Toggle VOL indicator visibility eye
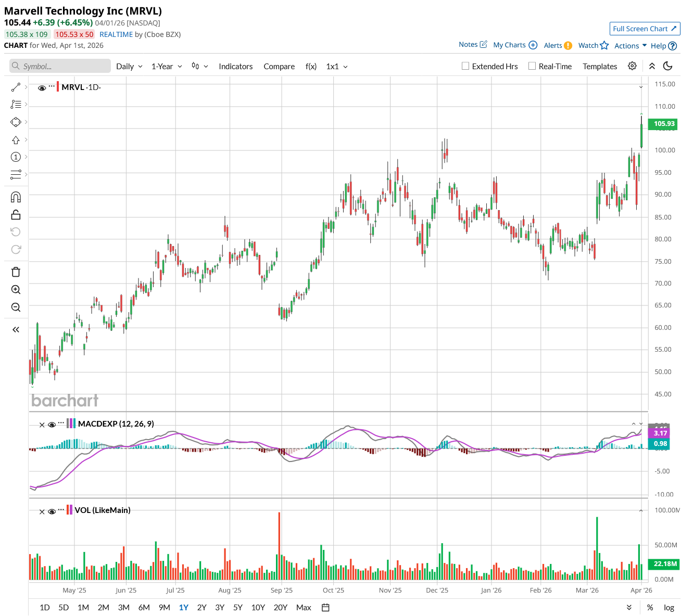This screenshot has height=616, width=681. (52, 511)
